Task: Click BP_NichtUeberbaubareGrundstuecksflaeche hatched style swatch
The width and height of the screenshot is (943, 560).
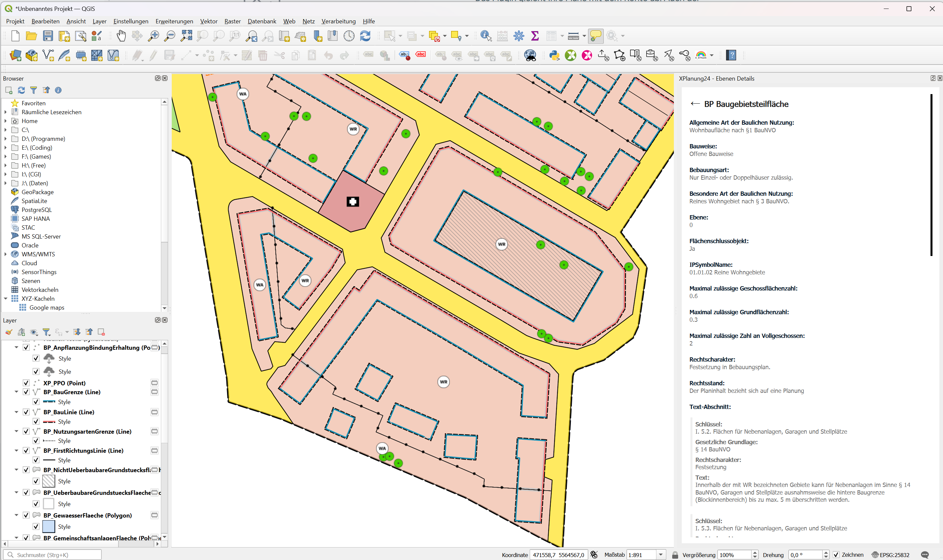Action: pos(49,481)
